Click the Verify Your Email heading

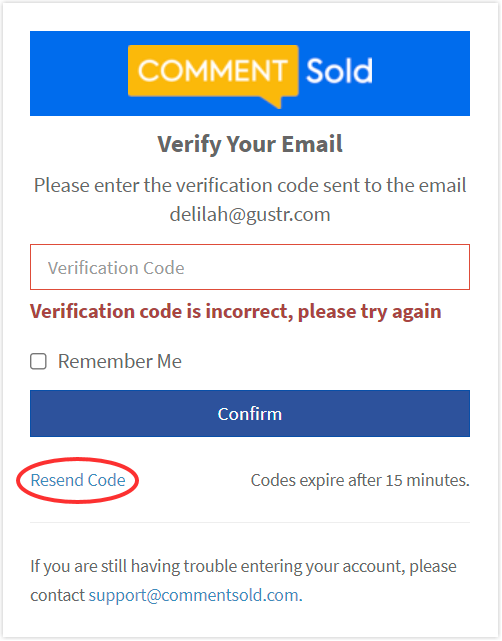pos(250,144)
